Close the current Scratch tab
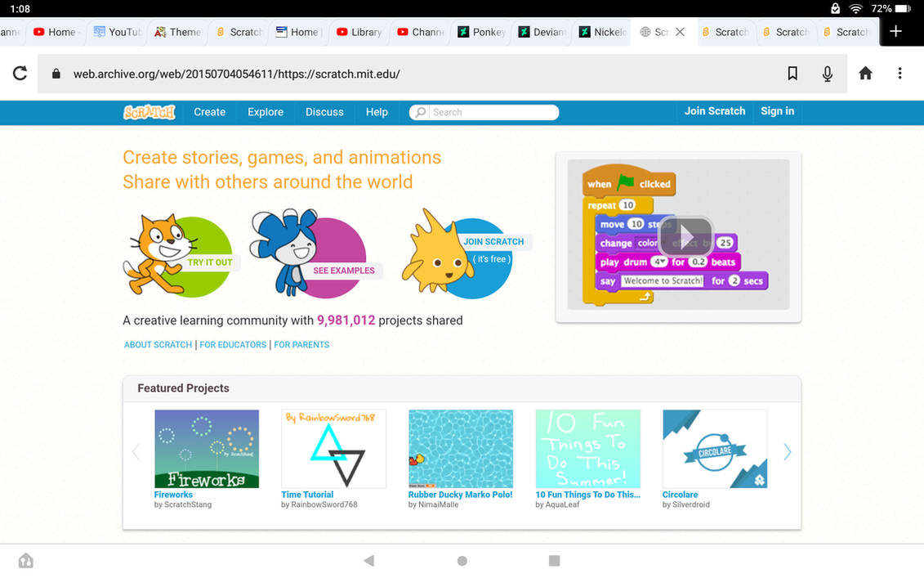This screenshot has width=924, height=578. (x=680, y=32)
